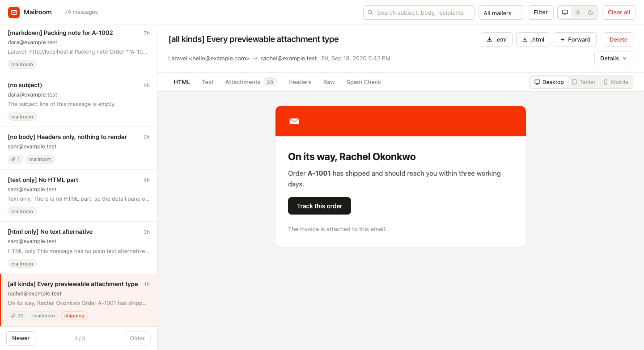Click the search magnifier icon

tap(370, 13)
